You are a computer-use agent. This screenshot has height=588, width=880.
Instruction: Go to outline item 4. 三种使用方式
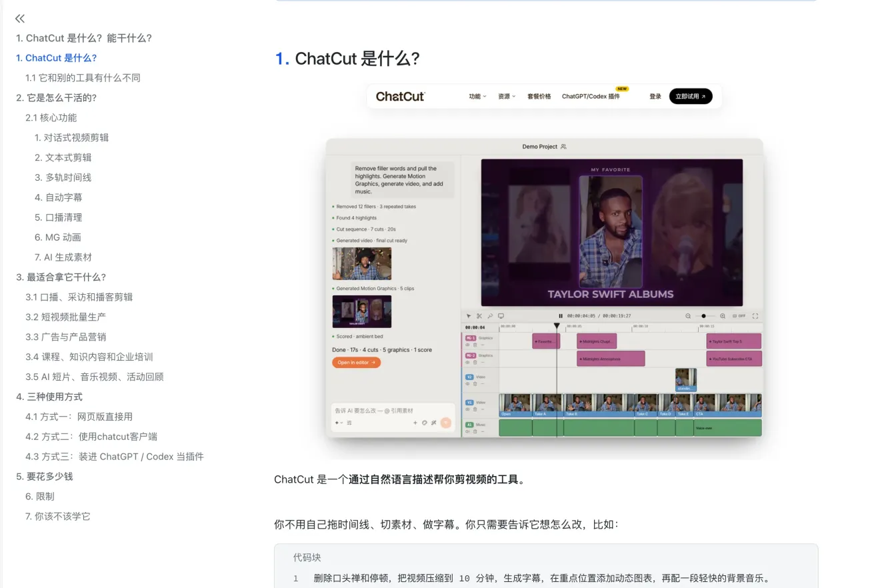coord(49,397)
